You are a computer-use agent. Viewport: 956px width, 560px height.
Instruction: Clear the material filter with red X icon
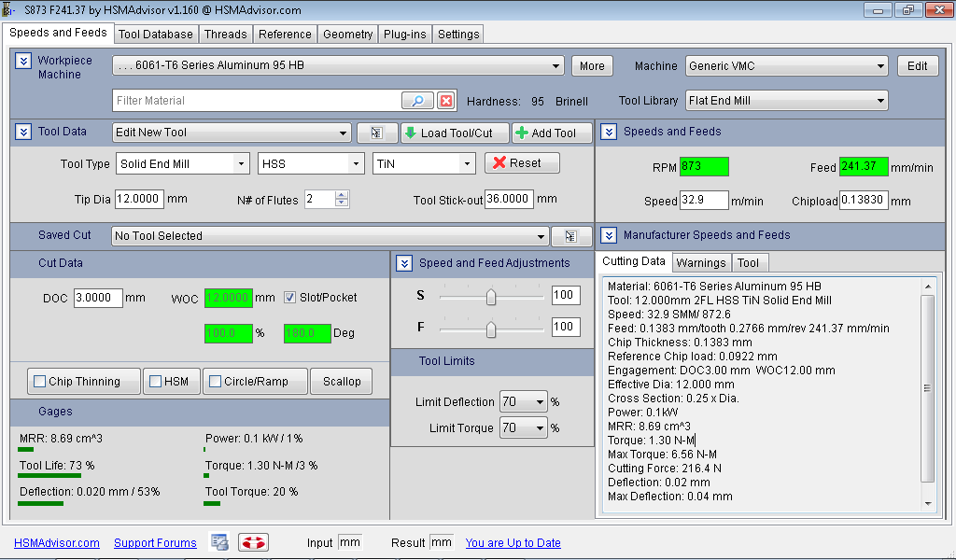[446, 101]
